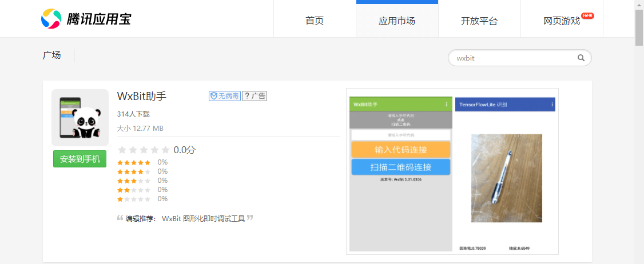This screenshot has height=264, width=644.
Task: Open the 开放平台 tab
Action: point(479,21)
